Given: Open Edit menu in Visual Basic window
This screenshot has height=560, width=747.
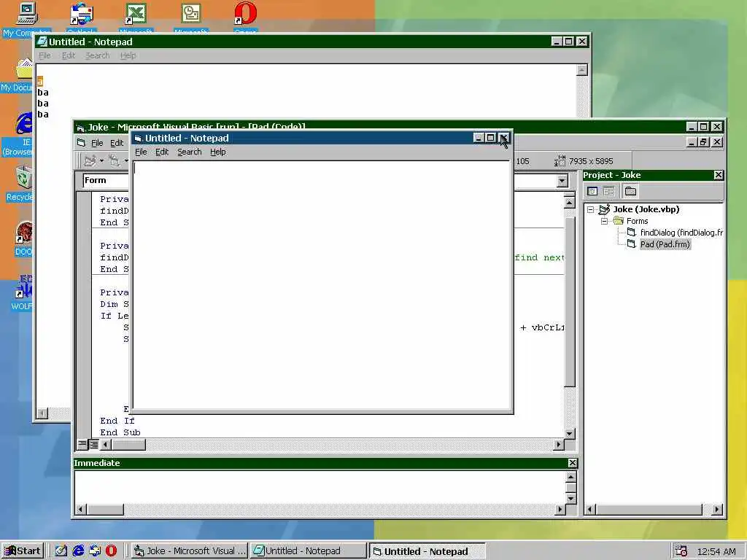Looking at the screenshot, I should pos(117,143).
